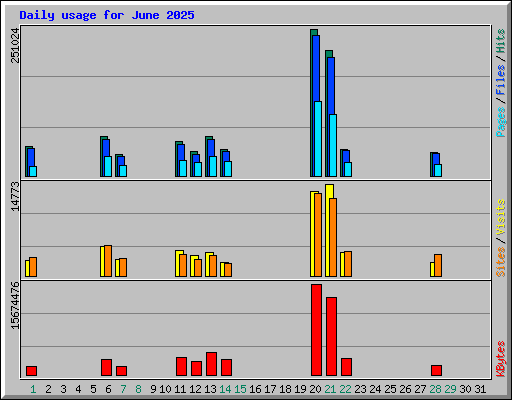512x400 pixels.
Task: Click the Visits legend label
Action: (500, 217)
